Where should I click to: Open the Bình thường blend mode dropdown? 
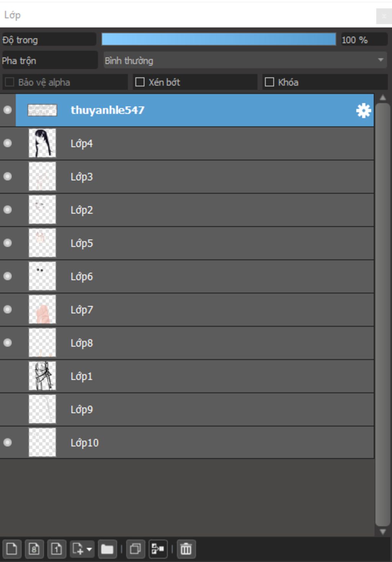pyautogui.click(x=245, y=61)
